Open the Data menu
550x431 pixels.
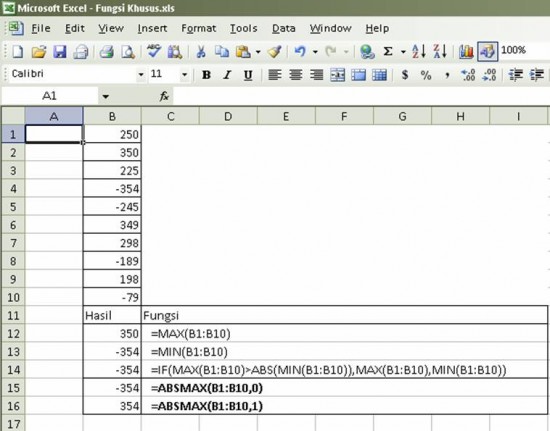point(283,28)
